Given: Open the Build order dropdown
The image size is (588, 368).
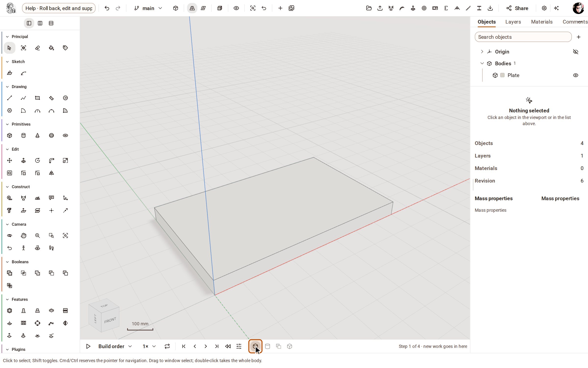Looking at the screenshot, I should (x=115, y=346).
